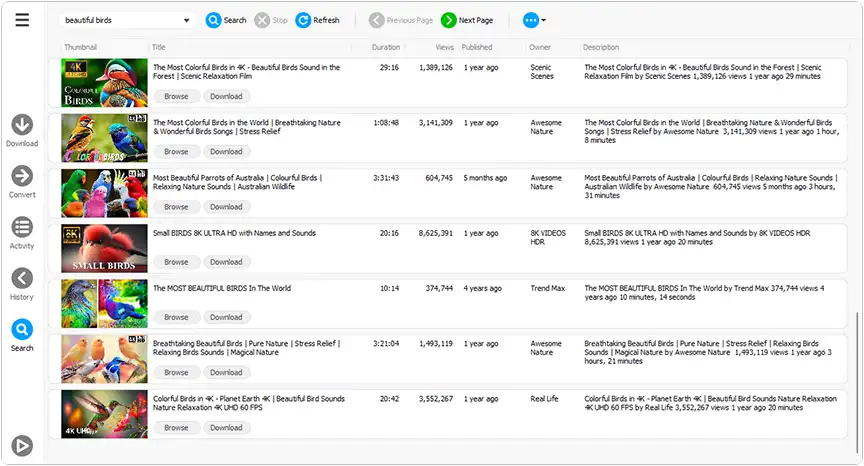Viewport: 864px width, 466px height.
Task: Click published date '5 months ago'
Action: pos(485,178)
